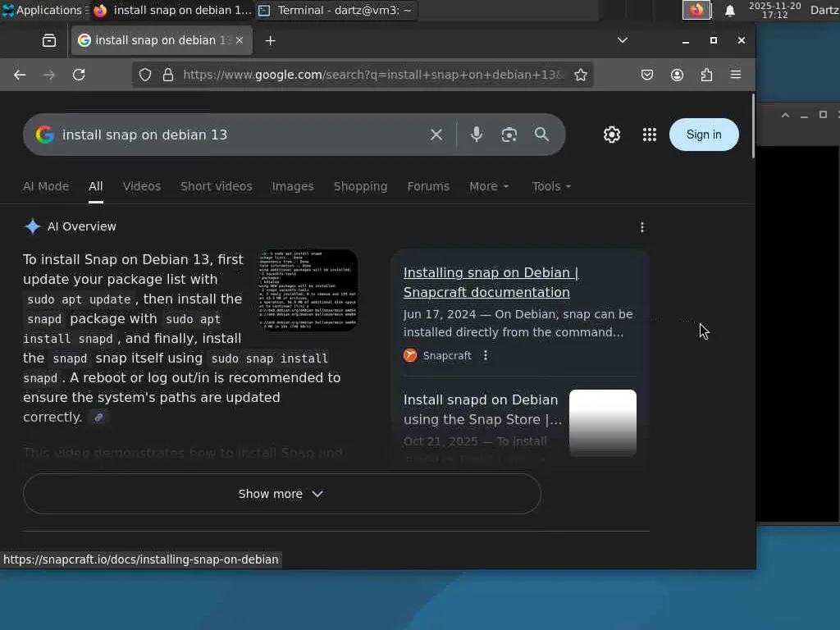Open the Google apps grid
Viewport: 840px width, 630px height.
tap(650, 135)
